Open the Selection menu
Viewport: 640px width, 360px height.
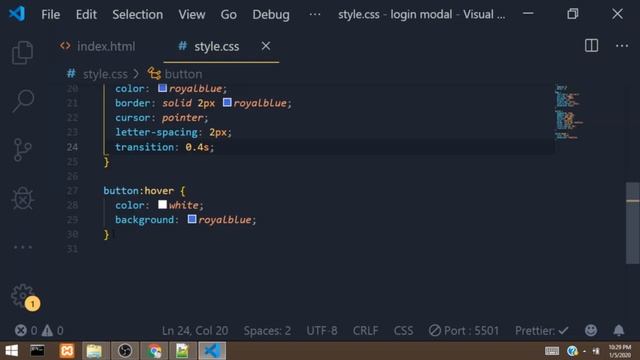tap(138, 15)
